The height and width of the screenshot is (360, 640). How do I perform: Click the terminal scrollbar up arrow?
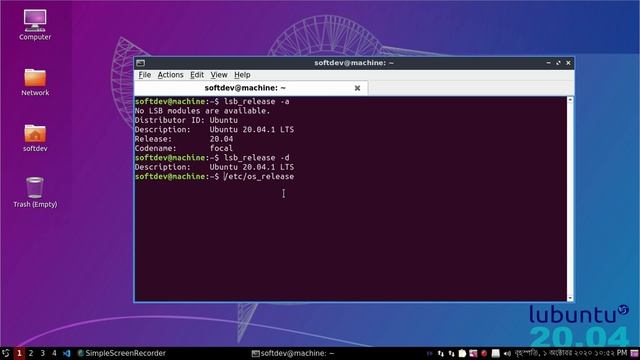[570, 100]
